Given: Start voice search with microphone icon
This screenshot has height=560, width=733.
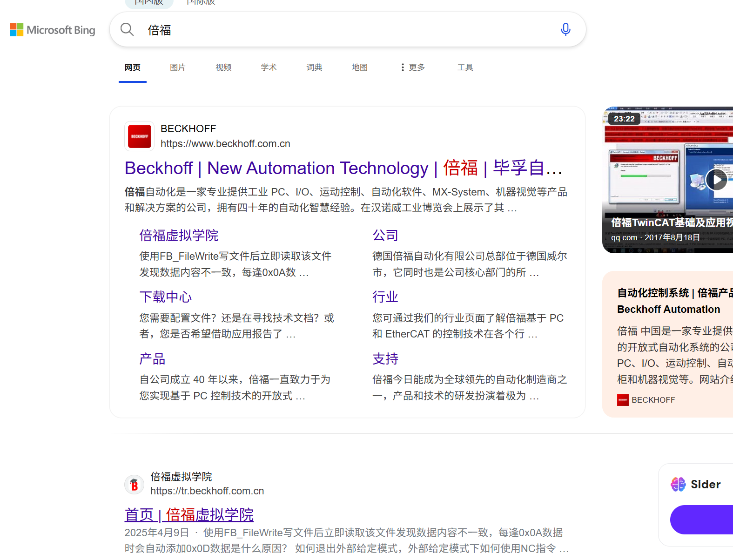Looking at the screenshot, I should click(565, 30).
